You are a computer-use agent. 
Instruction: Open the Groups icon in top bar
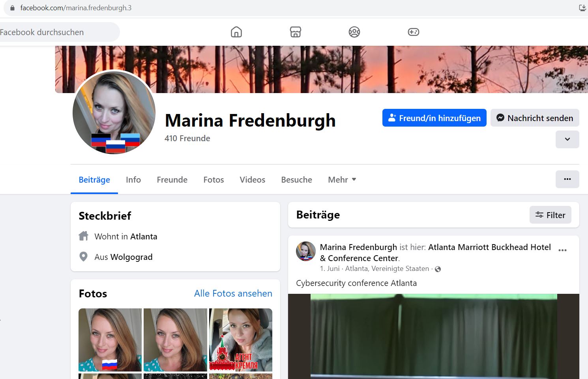354,32
